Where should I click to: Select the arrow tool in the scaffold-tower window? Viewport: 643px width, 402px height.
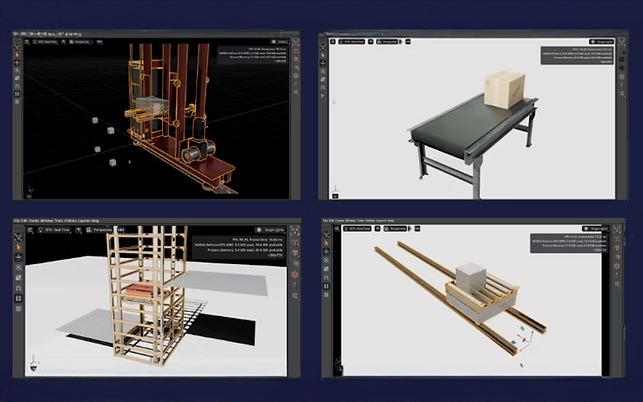click(18, 245)
